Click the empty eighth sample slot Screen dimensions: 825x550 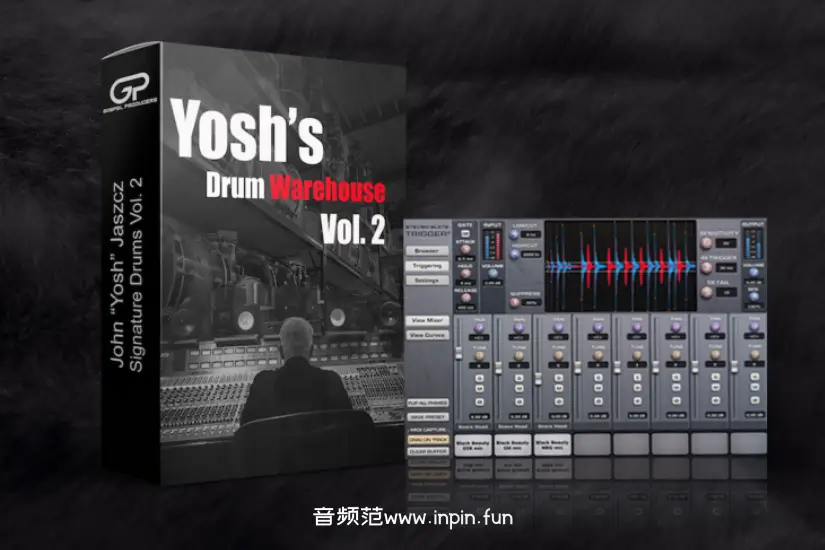[749, 445]
